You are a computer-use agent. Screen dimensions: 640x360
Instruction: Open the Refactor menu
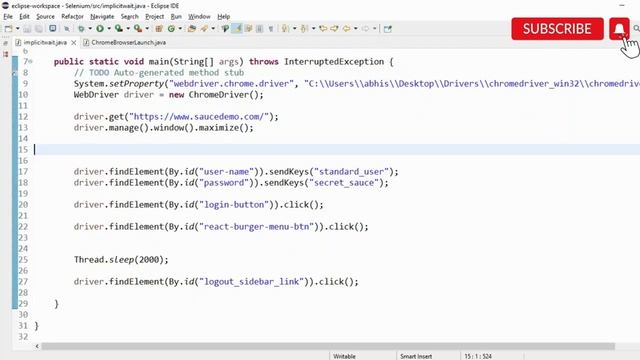72,16
